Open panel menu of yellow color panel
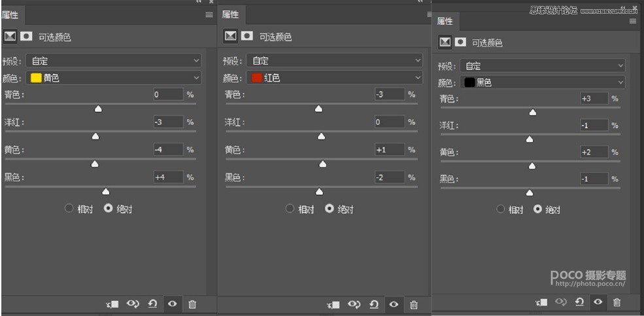Image resolution: width=644 pixels, height=316 pixels. tap(209, 14)
